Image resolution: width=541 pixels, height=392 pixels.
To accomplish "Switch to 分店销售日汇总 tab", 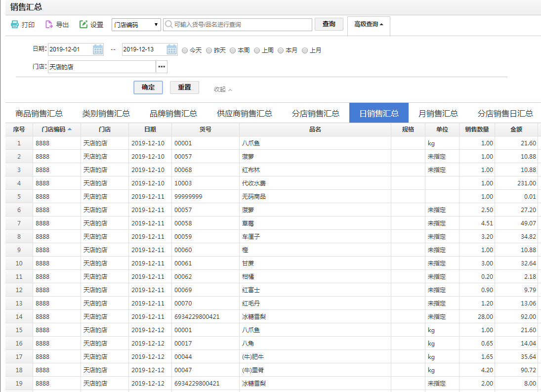I will [505, 113].
